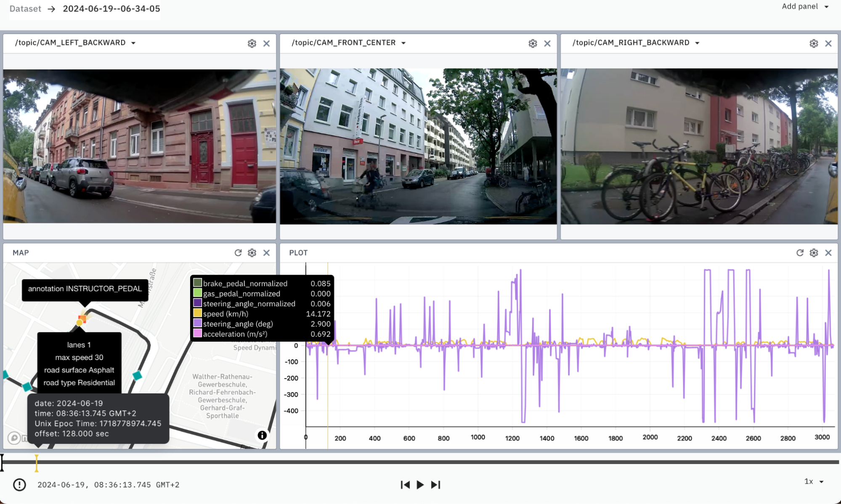Open MAP panel settings gear
The image size is (841, 504).
[x=252, y=253]
